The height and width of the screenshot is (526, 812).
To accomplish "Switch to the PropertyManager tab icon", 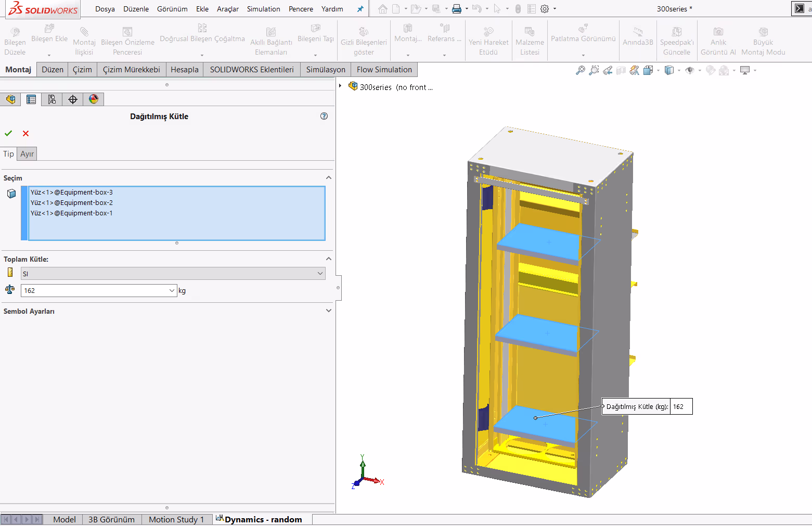I will click(31, 99).
